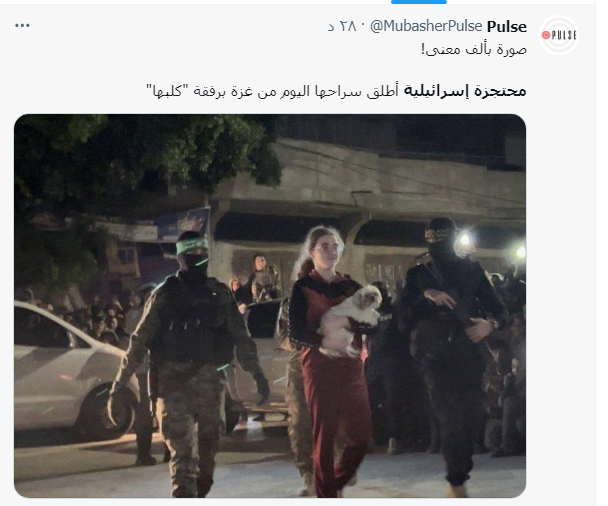
Task: Click the masked man with green headband
Action: 190,363
